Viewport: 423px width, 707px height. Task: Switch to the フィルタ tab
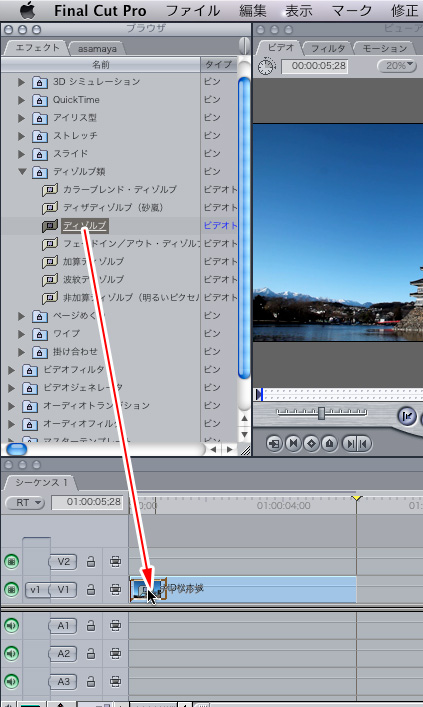[x=328, y=48]
